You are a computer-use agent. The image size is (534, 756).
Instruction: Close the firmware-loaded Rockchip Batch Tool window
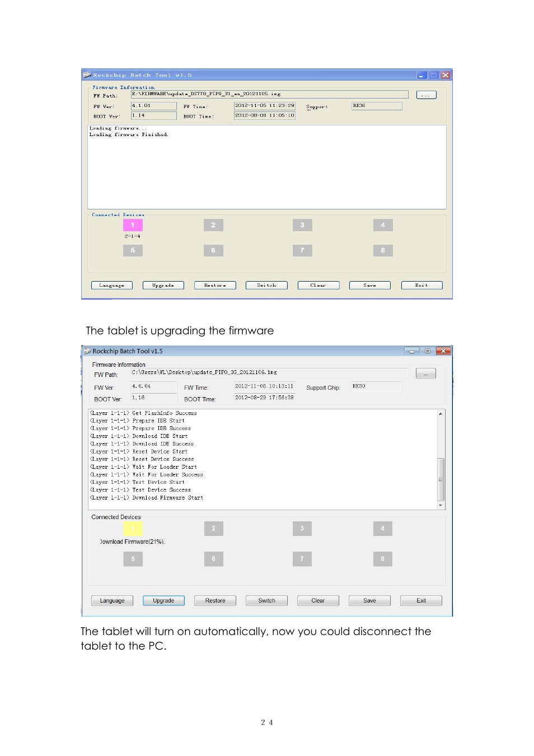[x=446, y=75]
